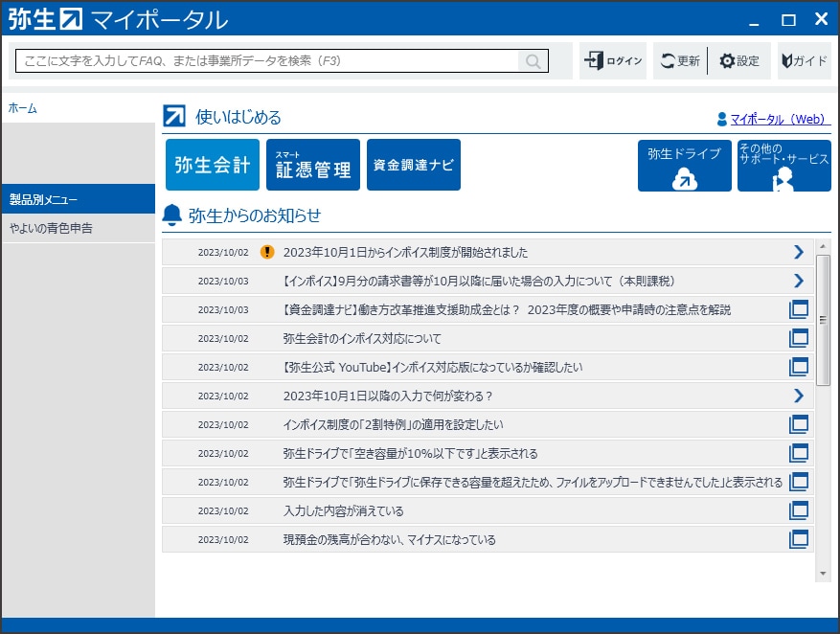Click the 使いはじめる arrow logo icon
The height and width of the screenshot is (634, 840).
[174, 116]
